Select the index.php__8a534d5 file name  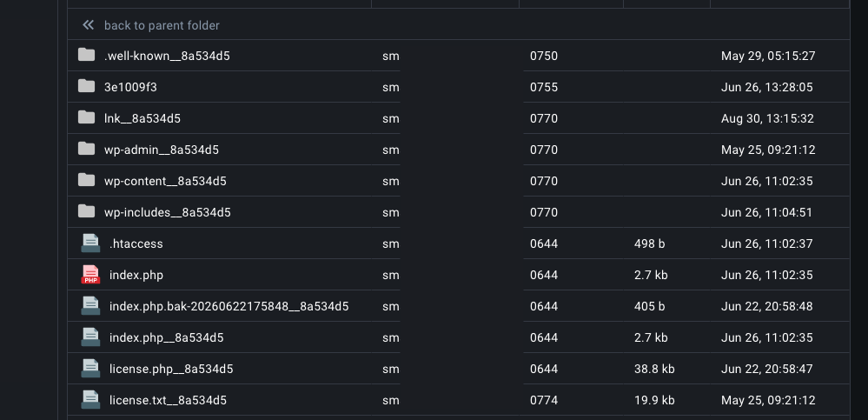pyautogui.click(x=167, y=338)
